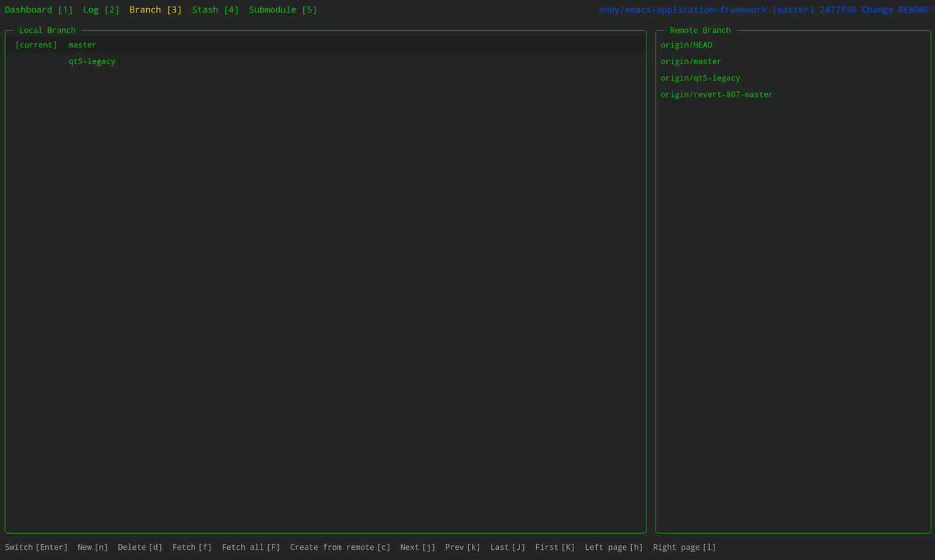
Task: Click the Right page [l] hint
Action: [684, 547]
